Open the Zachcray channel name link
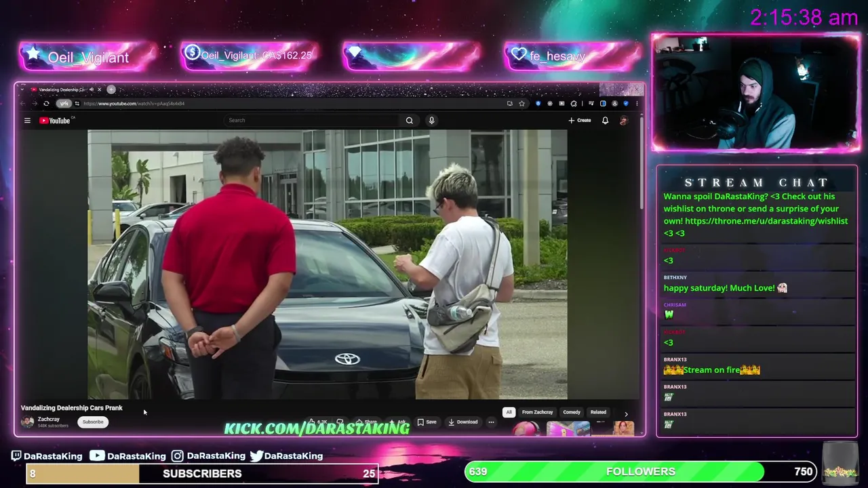This screenshot has width=868, height=488. click(49, 419)
